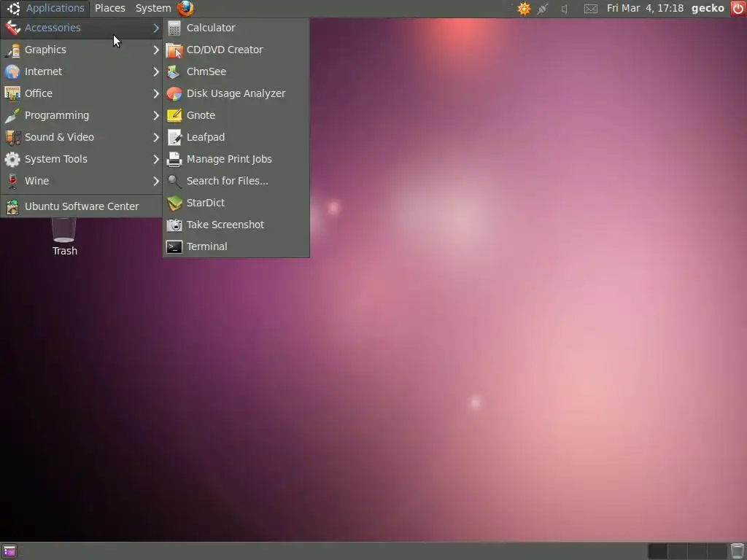Expand the Sound & Video submenu arrow

tap(156, 138)
